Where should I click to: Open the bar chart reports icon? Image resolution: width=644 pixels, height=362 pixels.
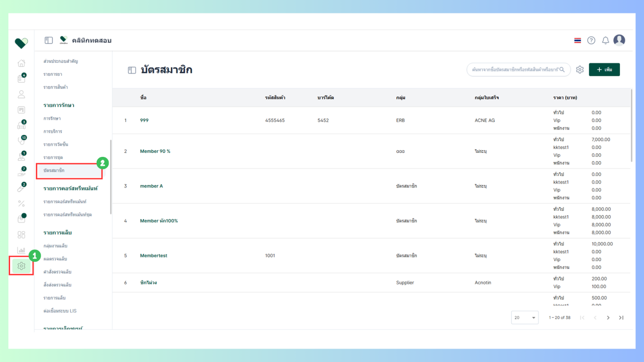[21, 250]
